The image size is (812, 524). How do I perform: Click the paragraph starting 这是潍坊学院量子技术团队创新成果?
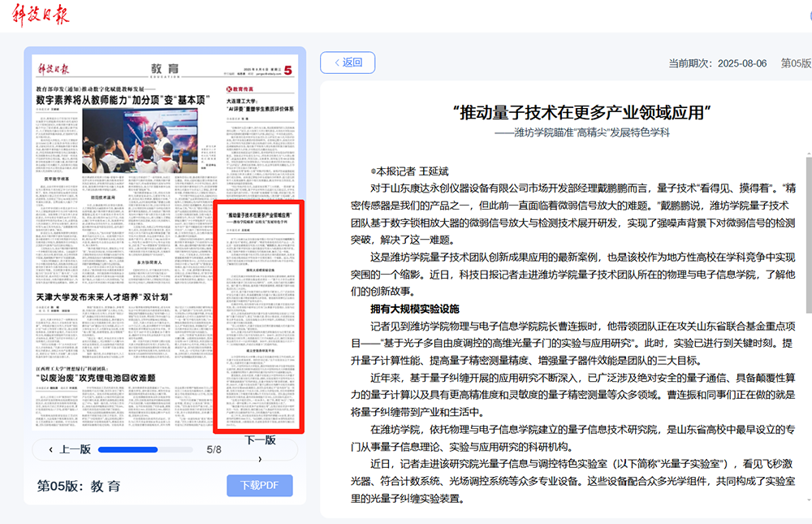tap(573, 274)
